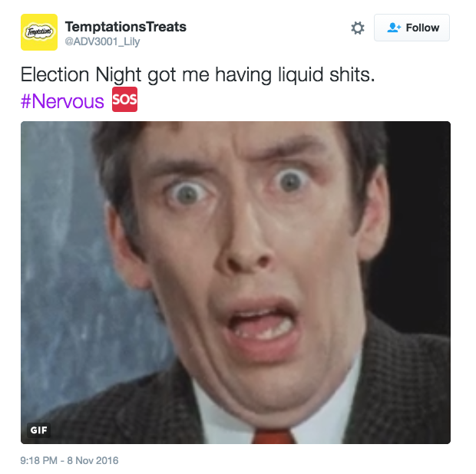Click the GIF badge label

(38, 430)
